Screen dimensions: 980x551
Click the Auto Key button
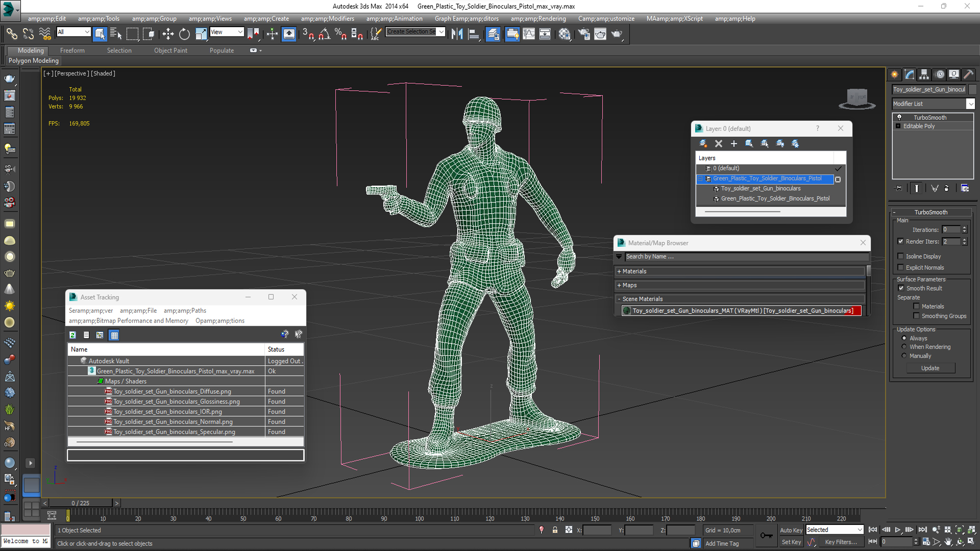point(791,530)
